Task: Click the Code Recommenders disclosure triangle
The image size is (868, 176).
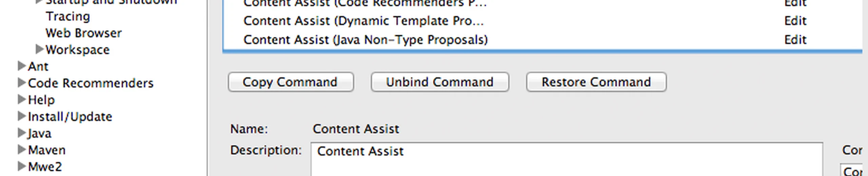Action: coord(21,83)
